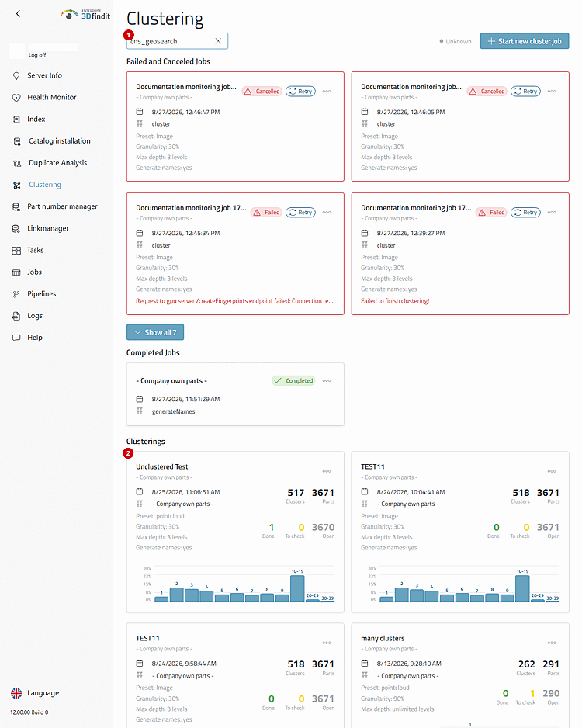Start a new cluster job

pos(525,41)
